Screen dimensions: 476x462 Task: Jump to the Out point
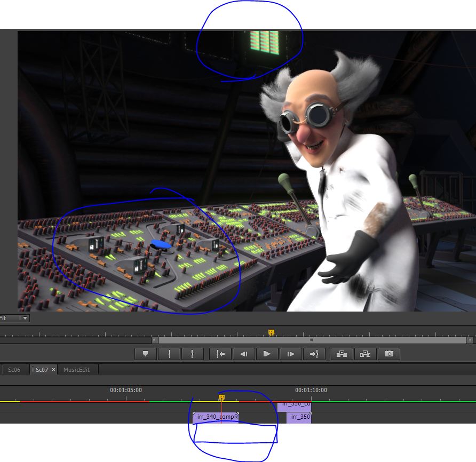tap(313, 354)
